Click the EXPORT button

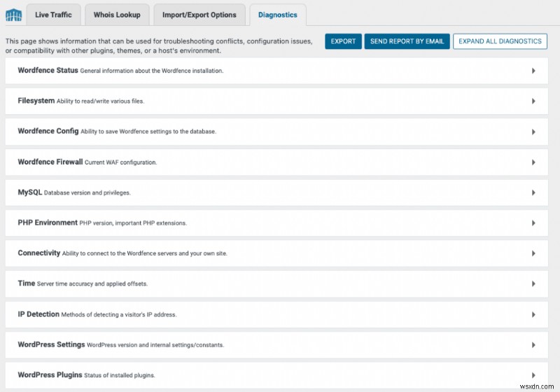click(343, 41)
